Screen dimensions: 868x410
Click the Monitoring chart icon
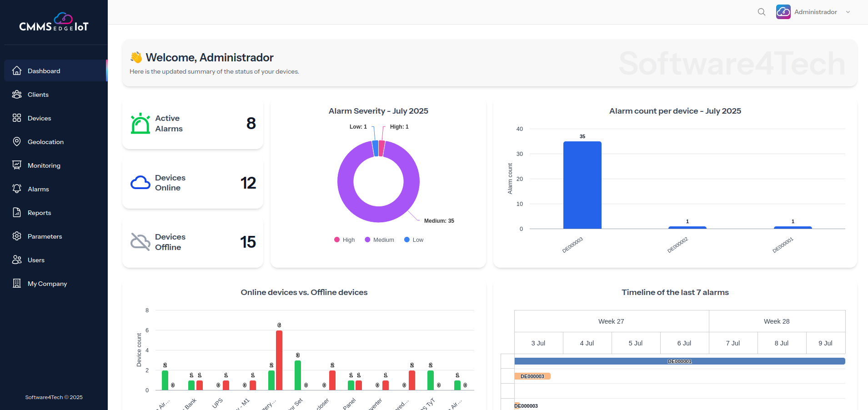tap(17, 165)
